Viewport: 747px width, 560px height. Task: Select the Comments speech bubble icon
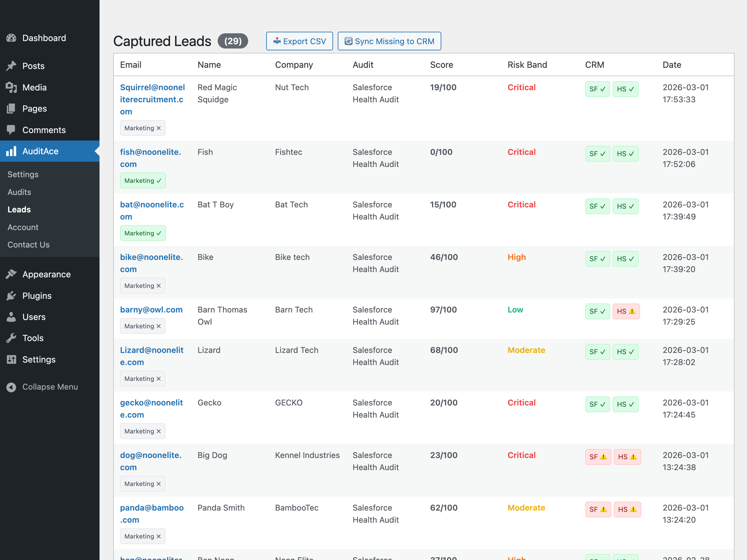click(12, 130)
